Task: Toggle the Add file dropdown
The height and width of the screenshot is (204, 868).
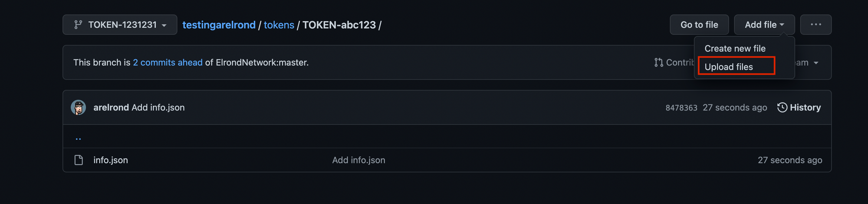Action: (x=764, y=25)
